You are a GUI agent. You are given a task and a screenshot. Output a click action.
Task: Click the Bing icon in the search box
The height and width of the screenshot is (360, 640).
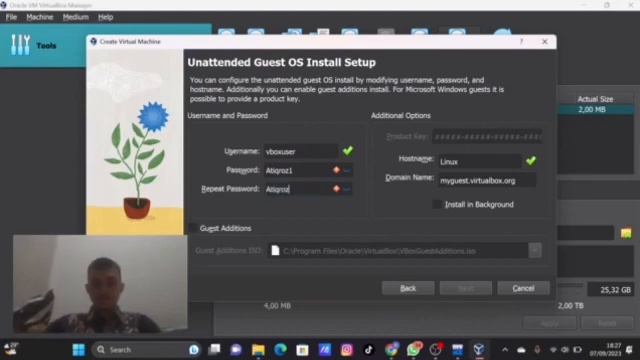click(x=194, y=350)
